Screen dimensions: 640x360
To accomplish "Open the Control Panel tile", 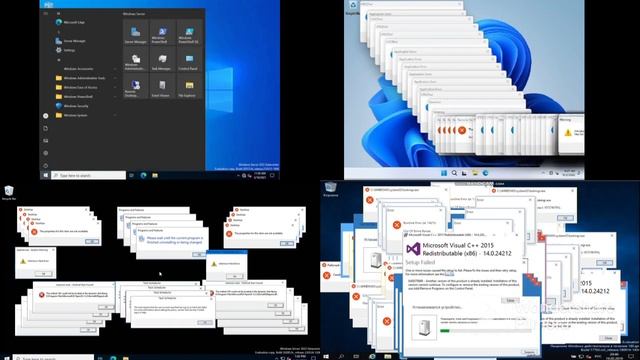I will 189,59.
